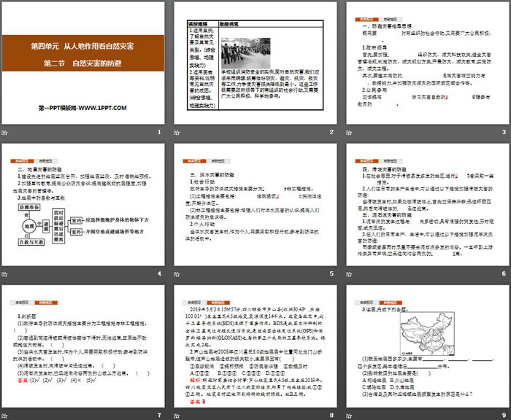This screenshot has height=420, width=511.
Task: Select the title slide thumbnail with brown banner
Action: pos(83,63)
